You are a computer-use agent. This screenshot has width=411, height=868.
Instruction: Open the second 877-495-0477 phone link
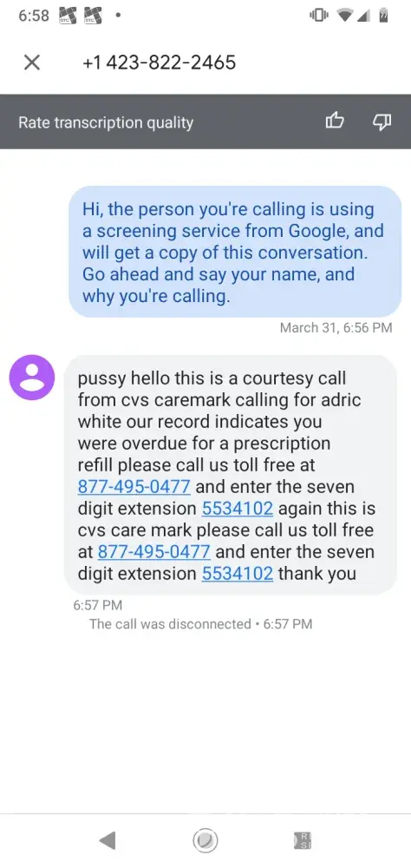(153, 551)
